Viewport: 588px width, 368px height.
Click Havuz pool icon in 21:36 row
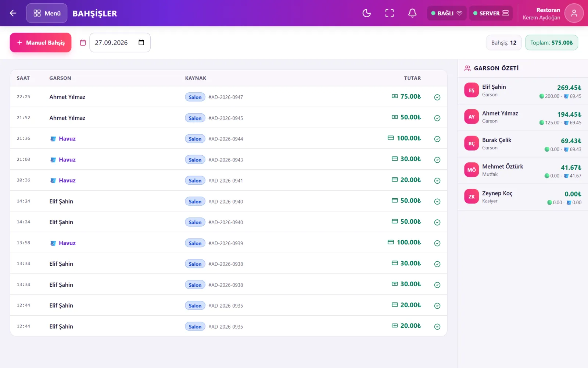tap(53, 139)
